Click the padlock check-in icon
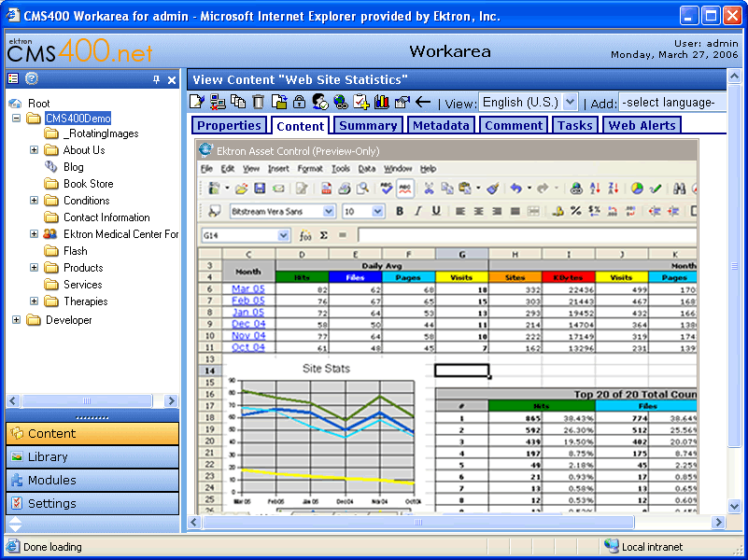 (x=299, y=102)
